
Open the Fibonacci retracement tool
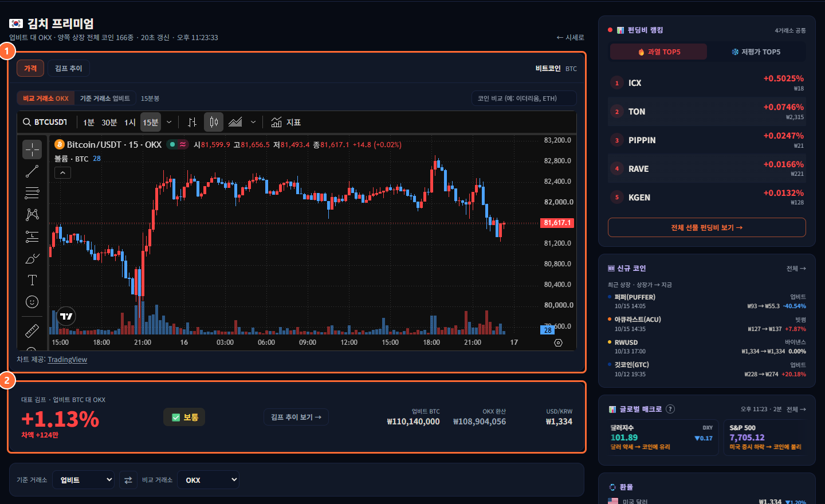(x=32, y=193)
